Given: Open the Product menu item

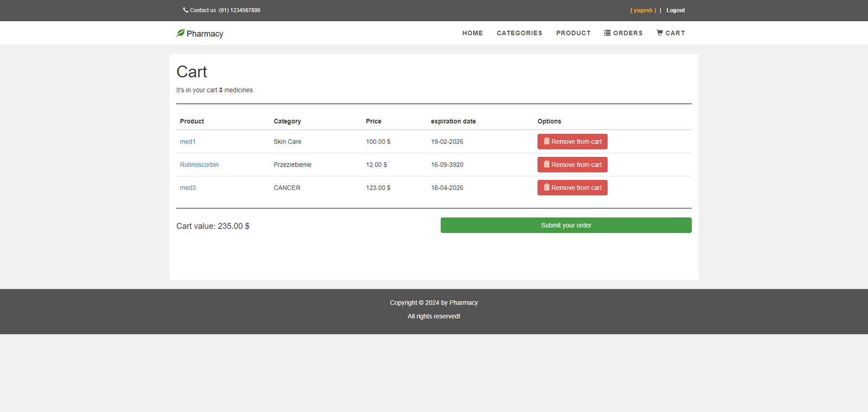Looking at the screenshot, I should coord(573,33).
